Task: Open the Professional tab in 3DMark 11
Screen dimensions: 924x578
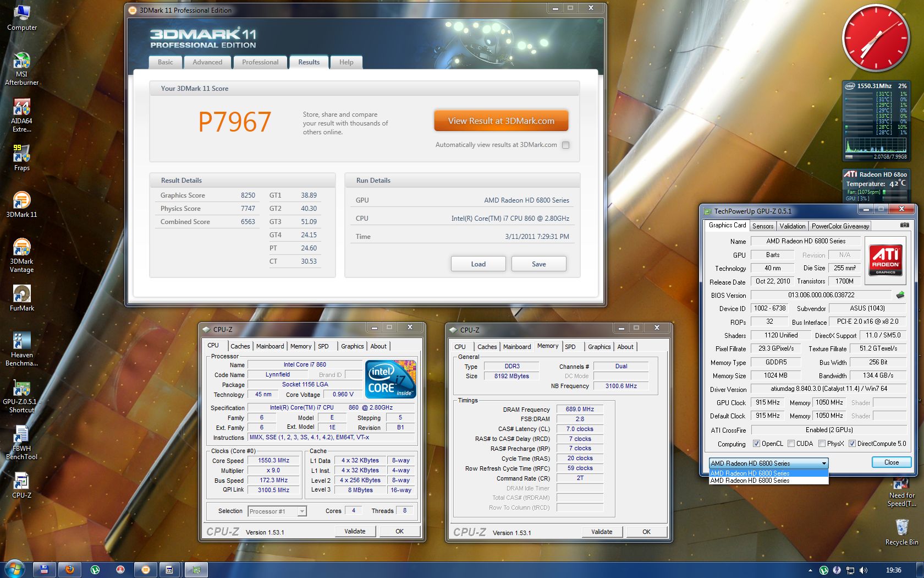Action: tap(260, 62)
